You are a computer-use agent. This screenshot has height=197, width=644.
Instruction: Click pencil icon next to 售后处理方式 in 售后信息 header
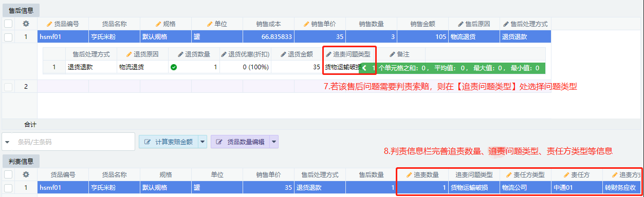tap(506, 24)
